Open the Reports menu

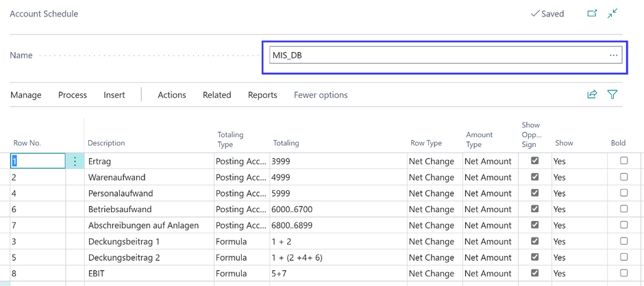(x=262, y=95)
